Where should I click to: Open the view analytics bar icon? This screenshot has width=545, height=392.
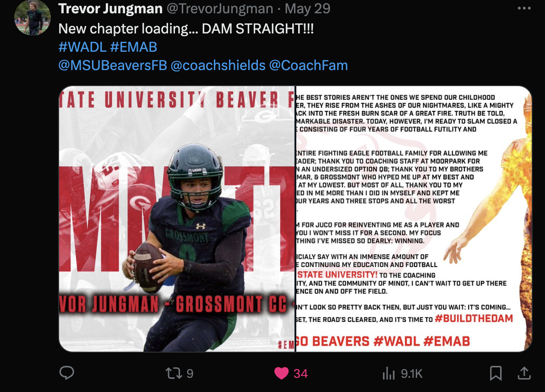pyautogui.click(x=388, y=374)
